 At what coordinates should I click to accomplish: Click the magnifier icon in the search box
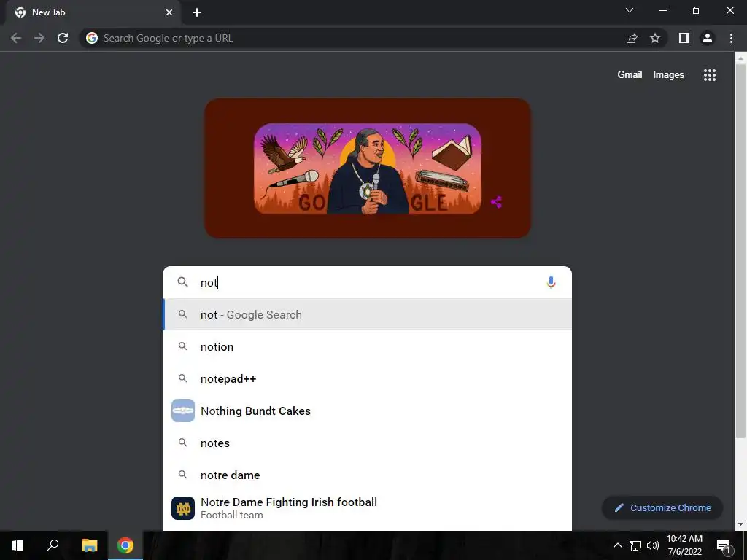click(x=182, y=282)
